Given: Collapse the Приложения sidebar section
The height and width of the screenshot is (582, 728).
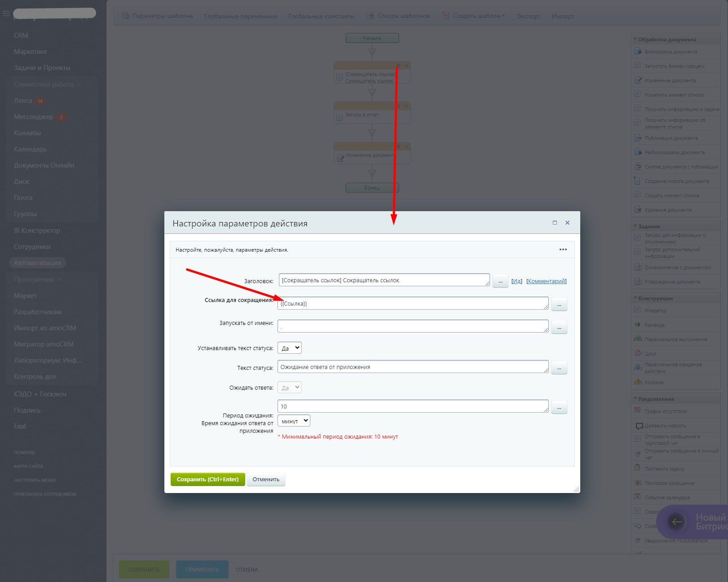Looking at the screenshot, I should [x=59, y=280].
